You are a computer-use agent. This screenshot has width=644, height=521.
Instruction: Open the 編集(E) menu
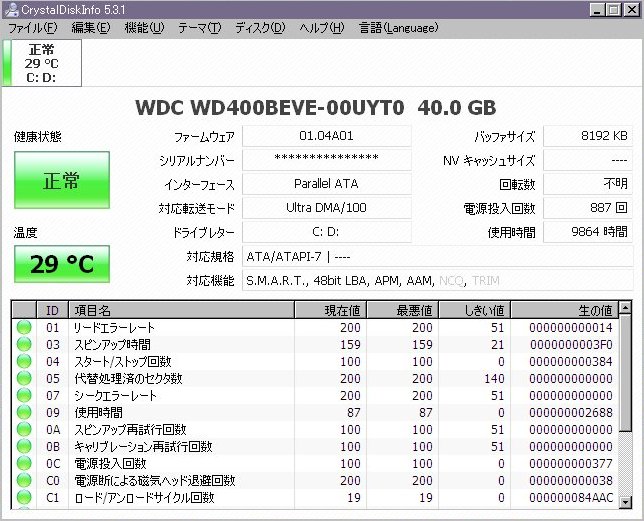tap(90, 28)
